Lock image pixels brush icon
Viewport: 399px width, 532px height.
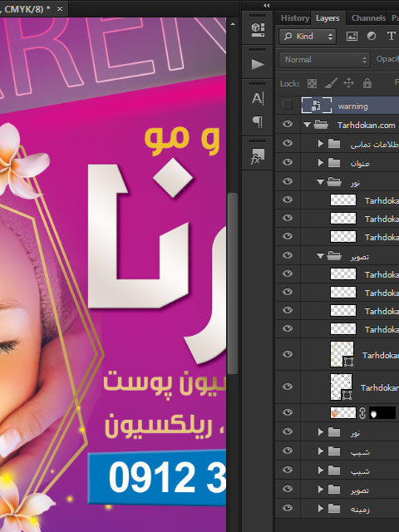(331, 83)
